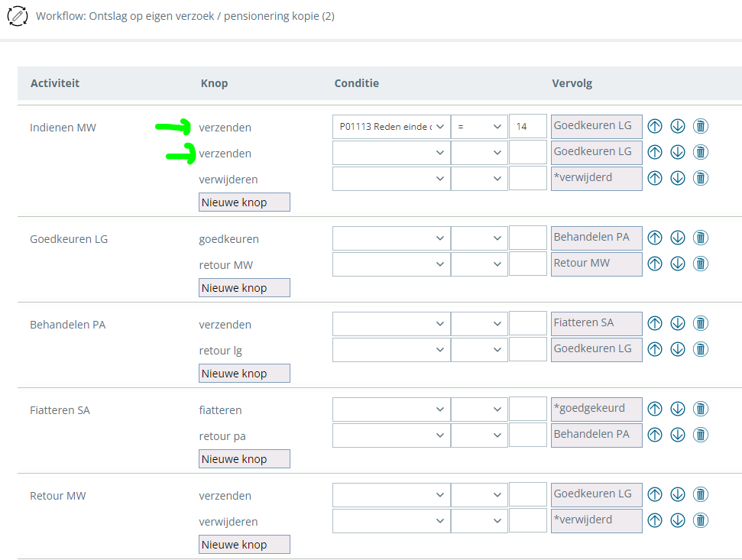This screenshot has width=742, height=560.
Task: Move Retour MW verzenden row down
Action: click(x=677, y=494)
